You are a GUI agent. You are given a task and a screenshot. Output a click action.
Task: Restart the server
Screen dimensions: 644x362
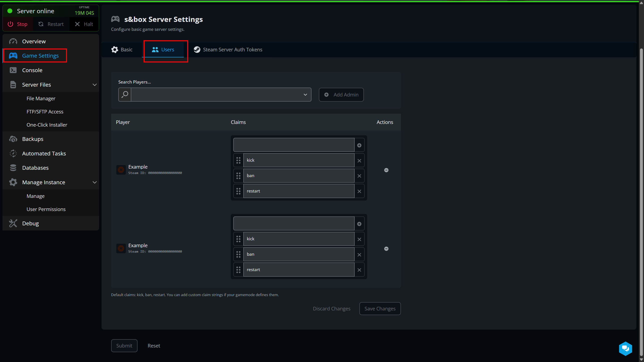[51, 24]
